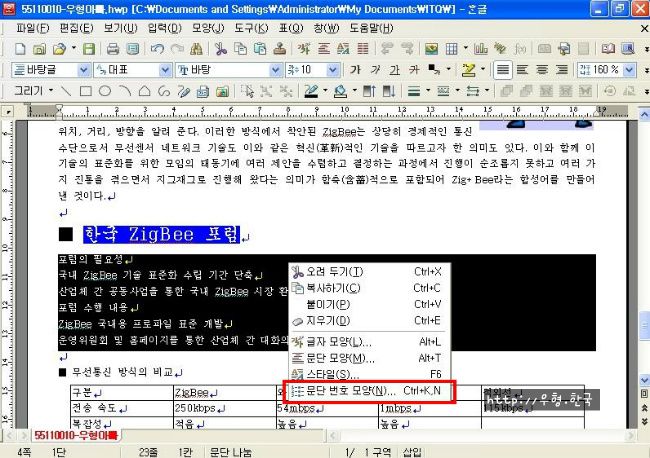Click the Find binoculars icon
The width and height of the screenshot is (650, 458).
[x=196, y=49]
